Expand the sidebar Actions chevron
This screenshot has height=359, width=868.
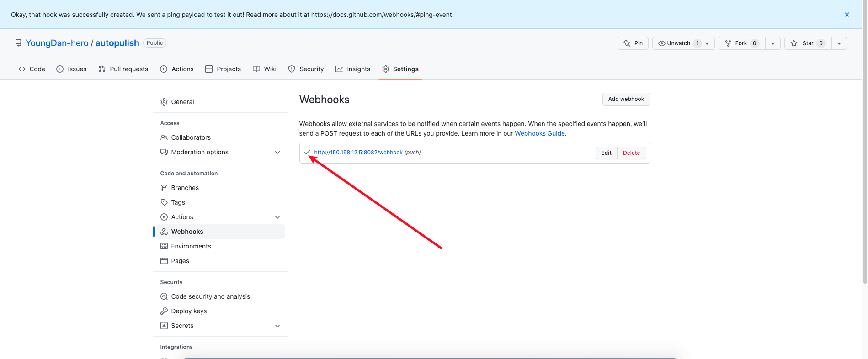pyautogui.click(x=277, y=217)
